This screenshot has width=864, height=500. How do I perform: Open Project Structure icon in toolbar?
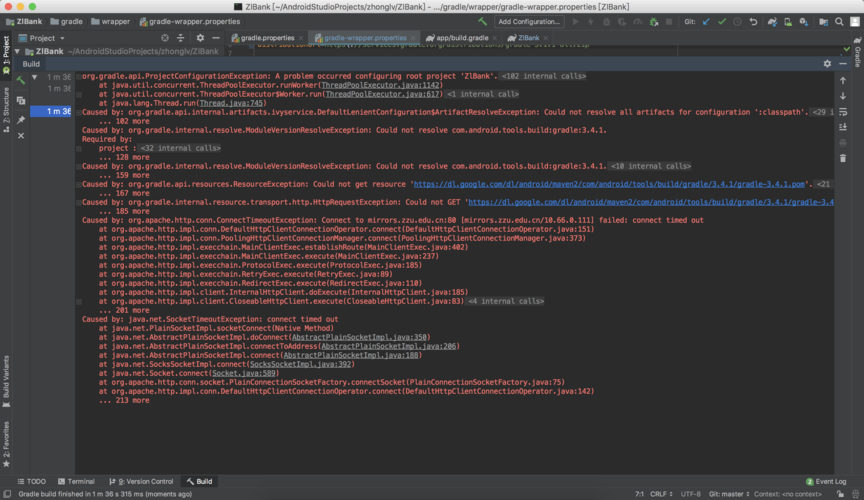tap(823, 21)
